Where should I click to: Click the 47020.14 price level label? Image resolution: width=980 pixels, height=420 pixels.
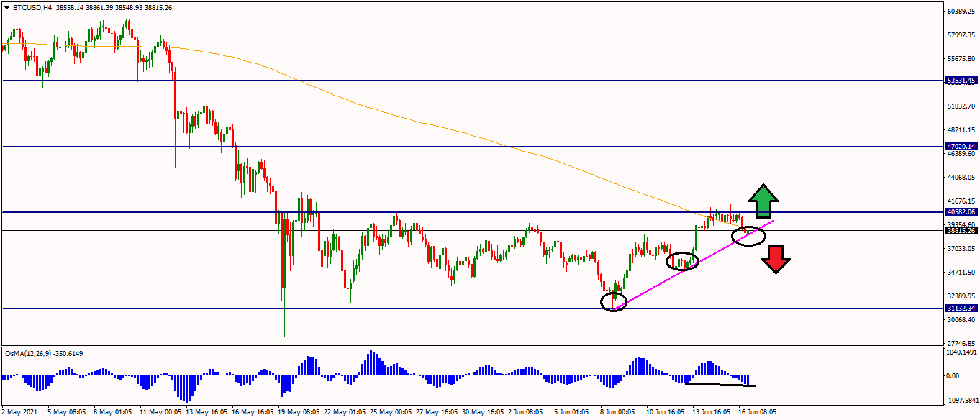(x=961, y=146)
